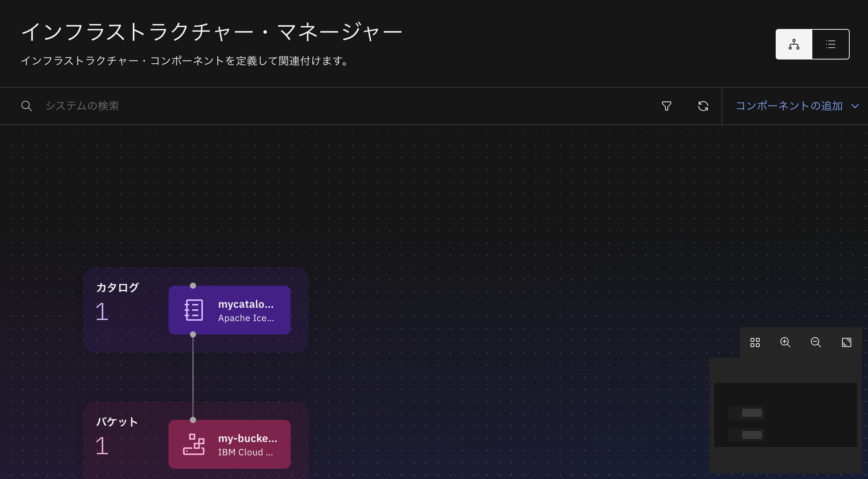868x479 pixels.
Task: Click the refresh icon
Action: coord(703,106)
